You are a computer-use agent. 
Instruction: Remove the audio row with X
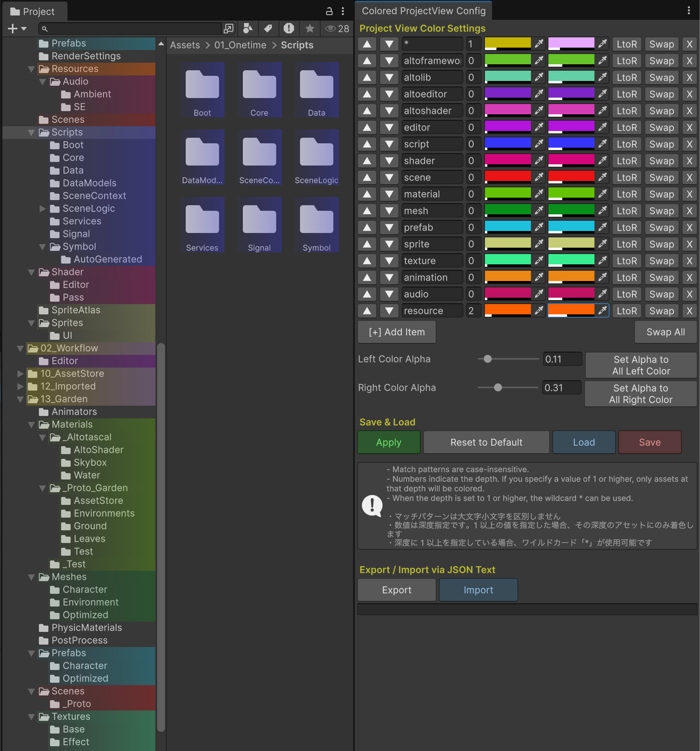[x=689, y=294]
